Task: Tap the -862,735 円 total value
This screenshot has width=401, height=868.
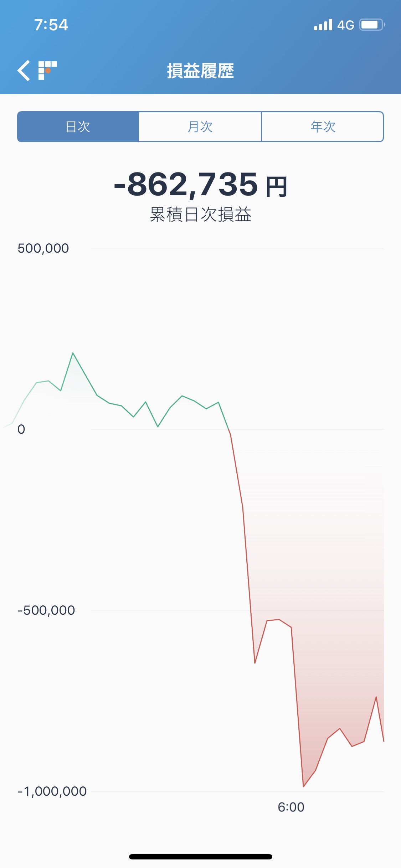Action: pos(200,185)
